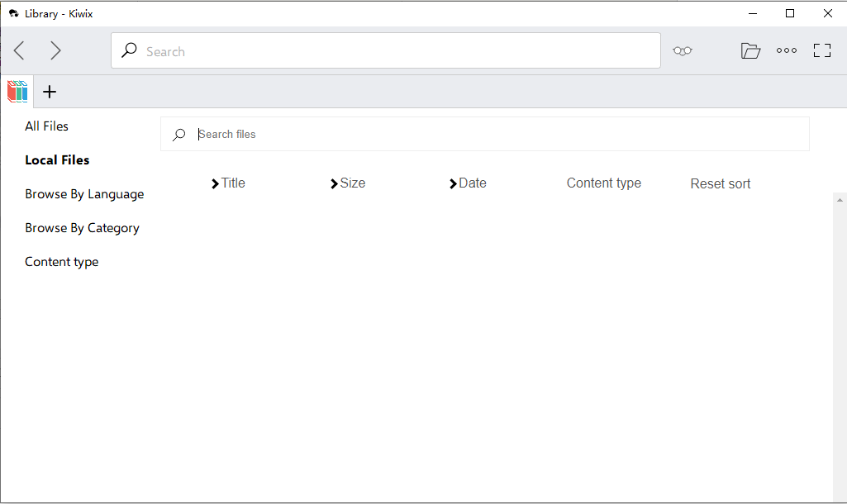The height and width of the screenshot is (504, 847).
Task: Toggle the reading list glasses icon
Action: pos(683,51)
